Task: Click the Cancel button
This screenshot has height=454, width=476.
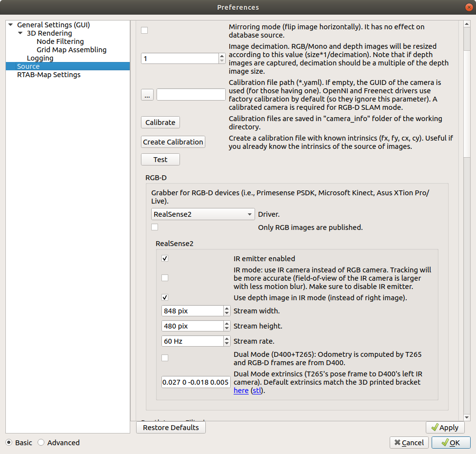Action: [409, 442]
